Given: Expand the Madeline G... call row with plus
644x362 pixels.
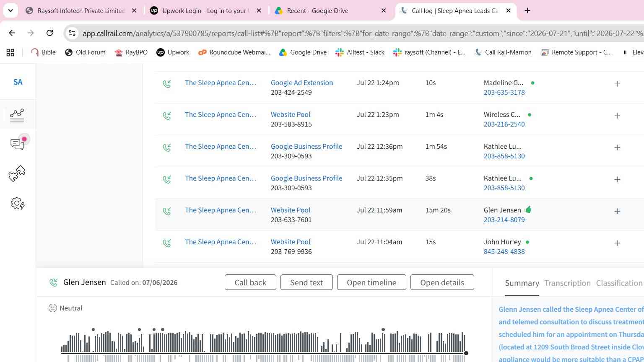Looking at the screenshot, I should tap(617, 84).
